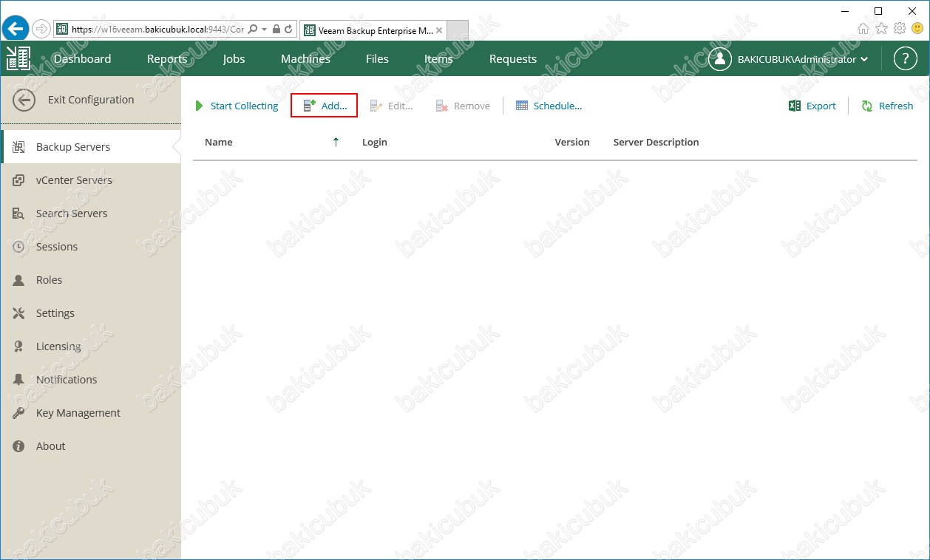Go to the Items tab
Screen dimensions: 930x560
click(438, 59)
